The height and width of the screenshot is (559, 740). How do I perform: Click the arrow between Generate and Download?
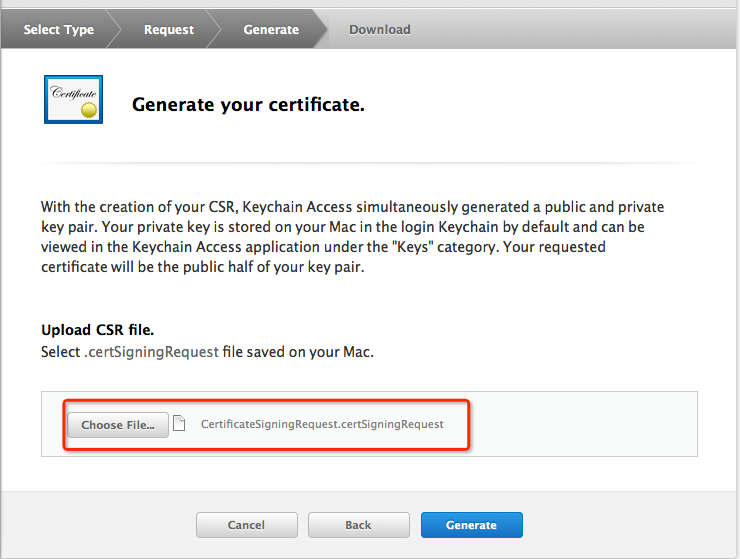317,29
